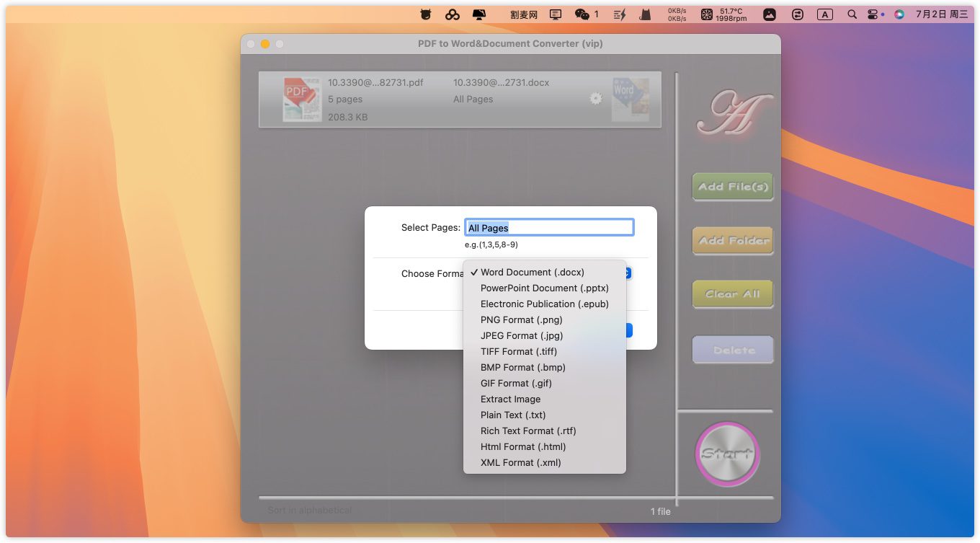Select PNG Format (.png)
980x543 pixels.
pyautogui.click(x=545, y=320)
